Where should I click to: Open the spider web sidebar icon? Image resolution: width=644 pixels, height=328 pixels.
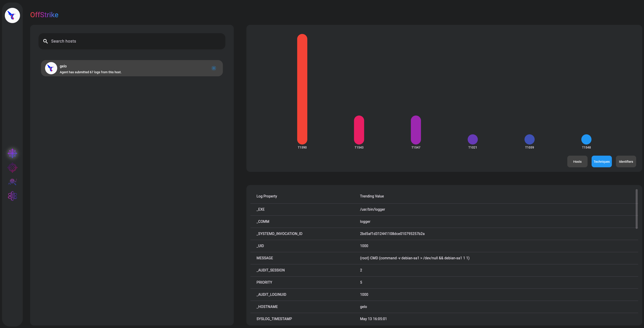pos(12,153)
